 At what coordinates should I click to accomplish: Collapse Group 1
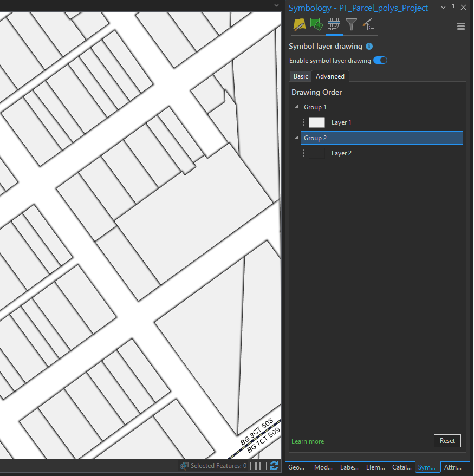(x=296, y=107)
